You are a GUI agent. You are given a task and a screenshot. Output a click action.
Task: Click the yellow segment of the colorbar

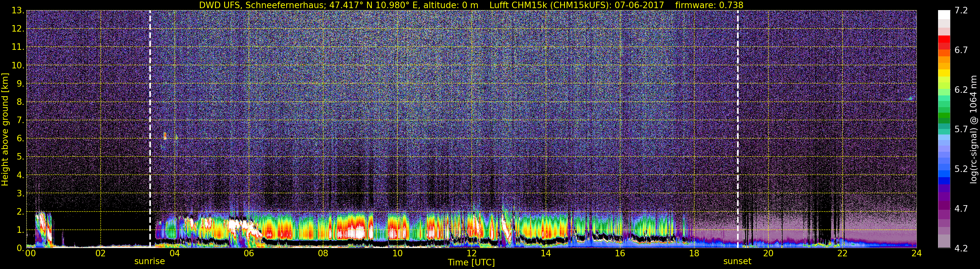click(x=944, y=73)
